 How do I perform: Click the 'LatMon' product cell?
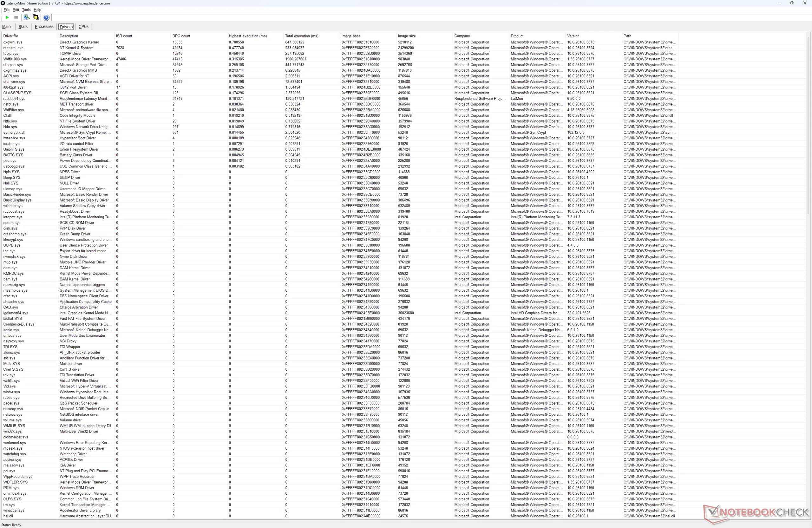coord(517,99)
